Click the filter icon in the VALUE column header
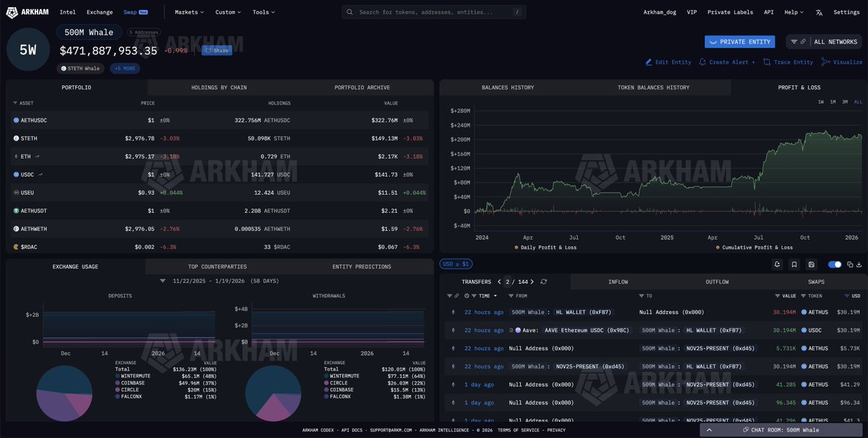Viewport: 868px width, 438px height. pos(778,296)
